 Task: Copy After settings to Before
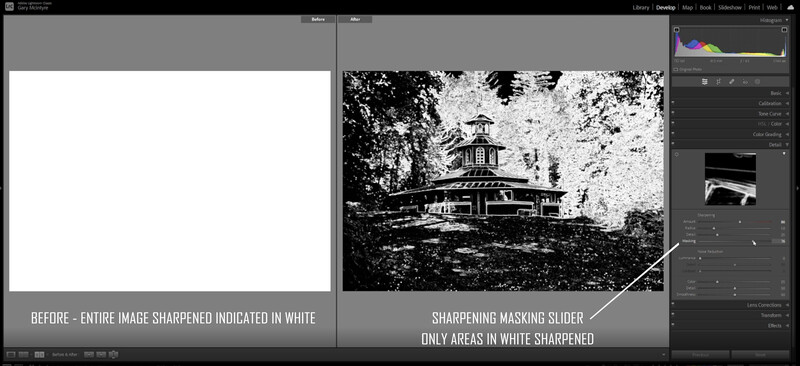pos(101,354)
